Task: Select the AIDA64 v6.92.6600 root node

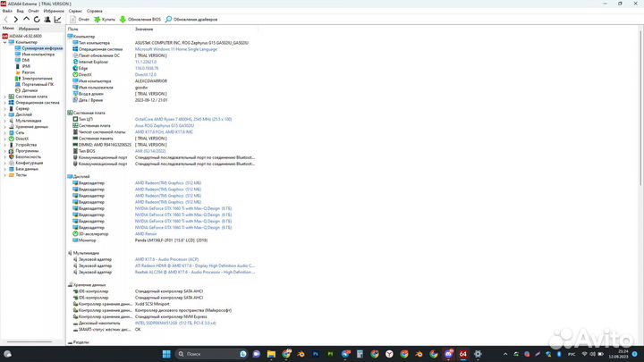Action: click(25, 36)
